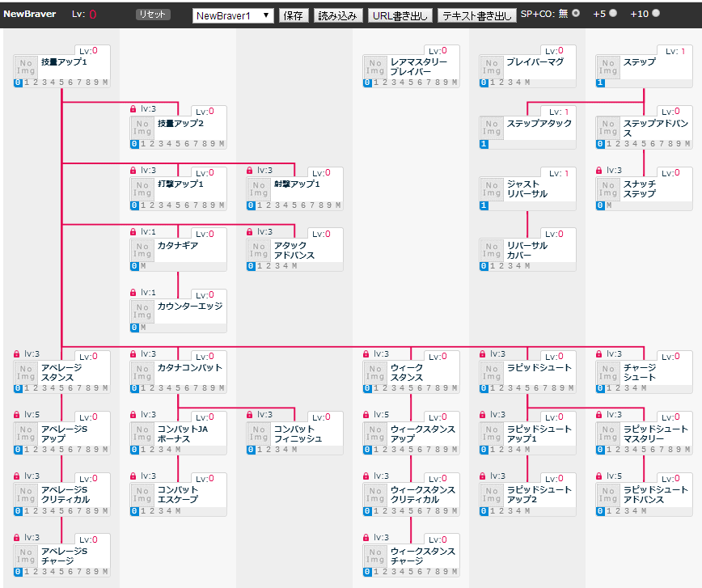
Task: Click the アベレージスタンス skill image icon
Action: coord(26,373)
